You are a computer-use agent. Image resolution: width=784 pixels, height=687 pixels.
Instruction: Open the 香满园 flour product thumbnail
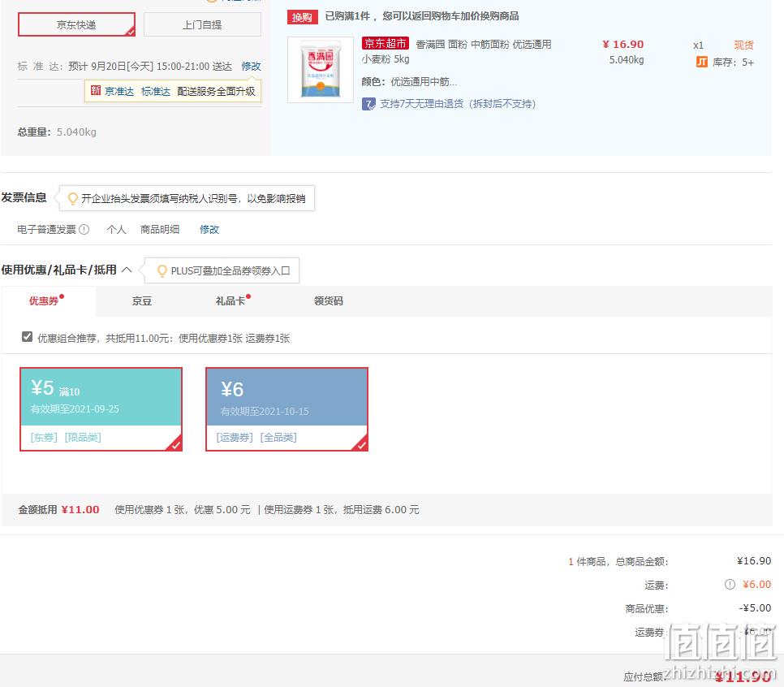(x=321, y=70)
